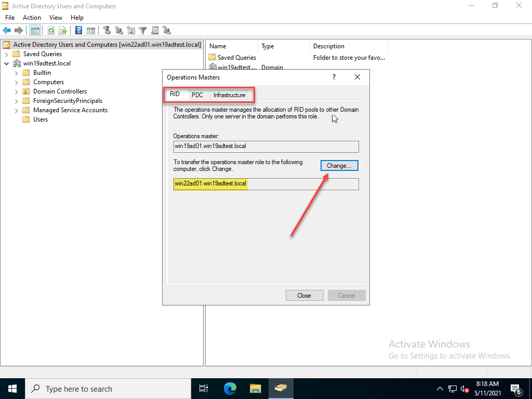The image size is (532, 399).
Task: Expand the Domain Controllers container
Action: pyautogui.click(x=16, y=91)
